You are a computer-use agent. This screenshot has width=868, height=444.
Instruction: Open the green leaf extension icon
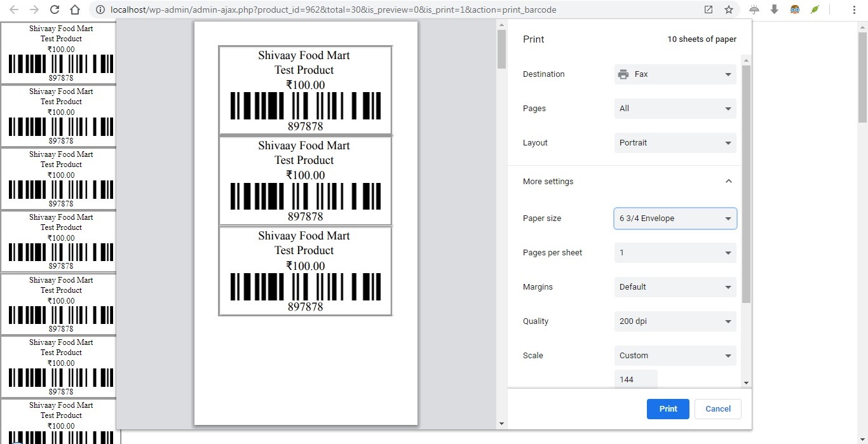pyautogui.click(x=815, y=10)
